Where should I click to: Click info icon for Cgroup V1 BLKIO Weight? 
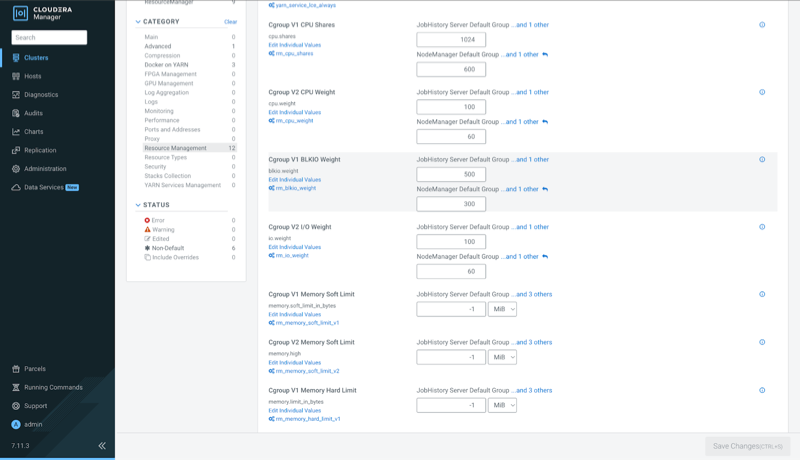click(762, 160)
